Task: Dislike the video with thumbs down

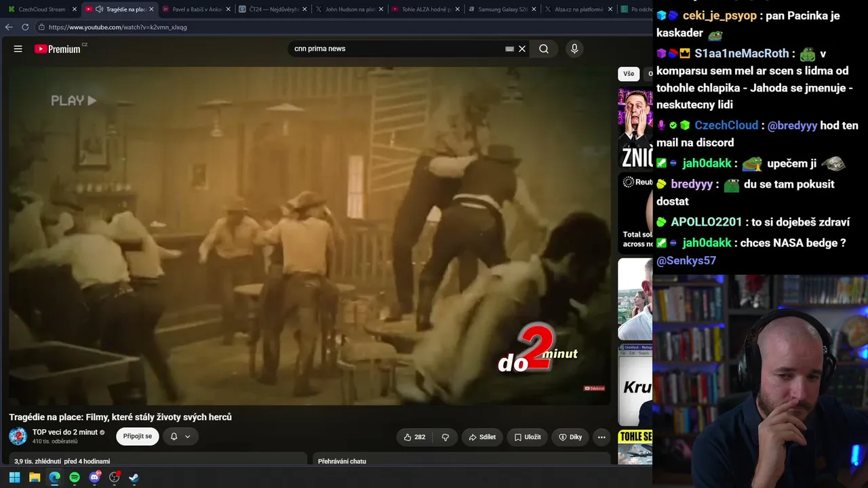Action: (x=446, y=437)
